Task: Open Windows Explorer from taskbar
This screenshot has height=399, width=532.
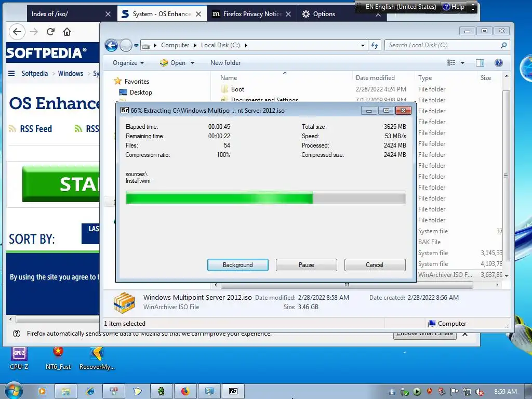Action: tap(65, 392)
